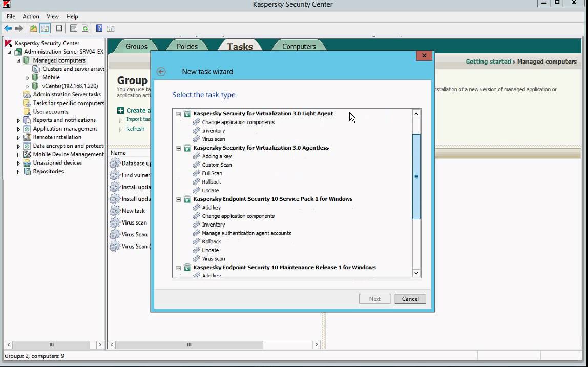
Task: Click right arrow of console tree horizontal scrollbar
Action: pyautogui.click(x=100, y=345)
